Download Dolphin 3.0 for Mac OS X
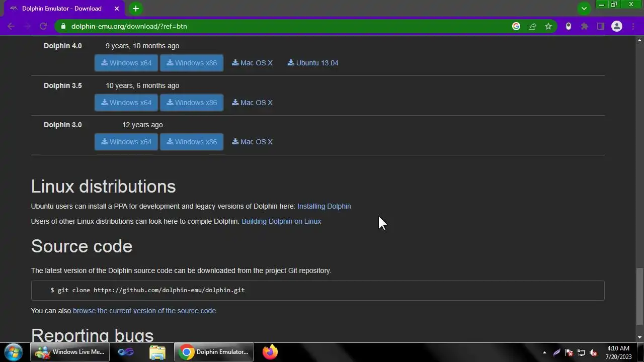The image size is (644, 362). click(x=252, y=142)
